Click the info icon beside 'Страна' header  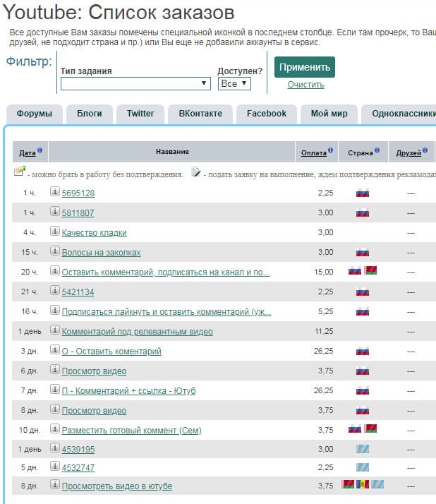click(378, 150)
